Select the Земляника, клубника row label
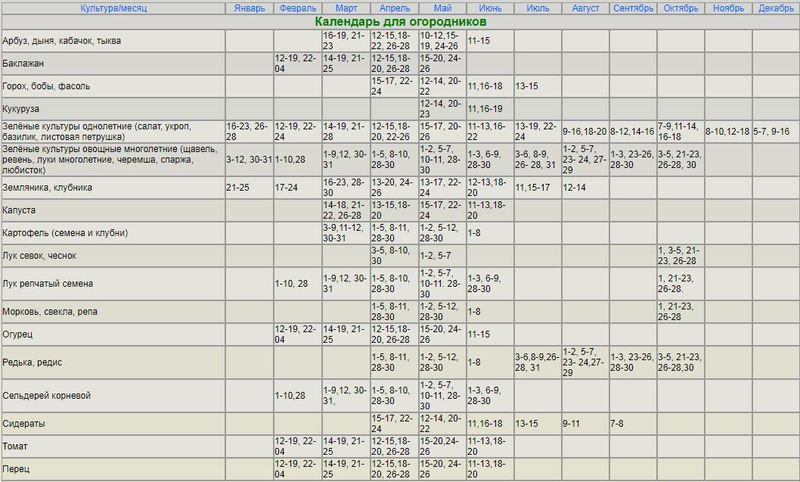Viewport: 800px width, 482px height. click(48, 187)
